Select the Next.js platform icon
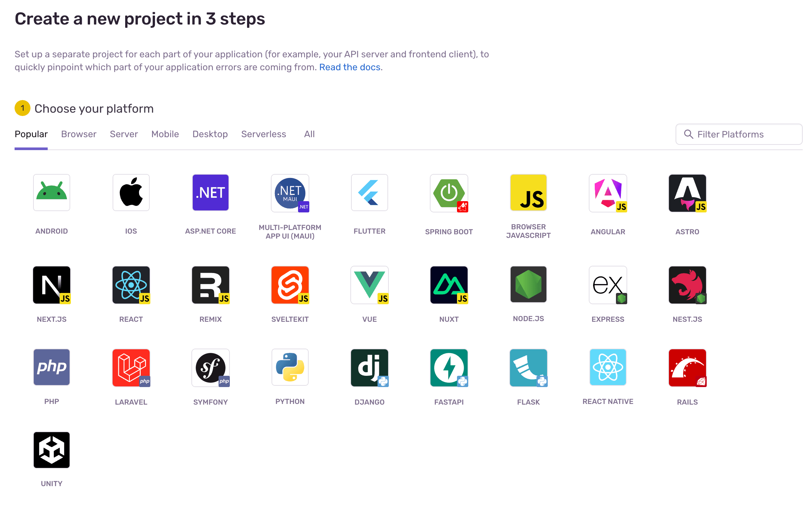Image resolution: width=812 pixels, height=509 pixels. (x=51, y=285)
